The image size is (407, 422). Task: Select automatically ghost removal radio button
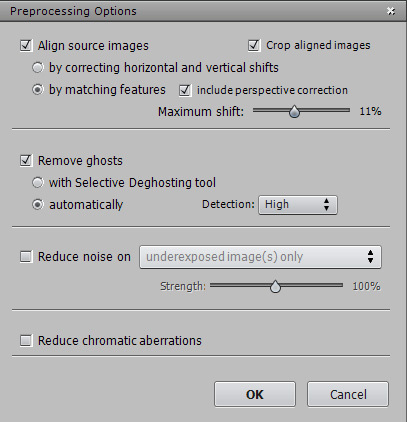(38, 204)
